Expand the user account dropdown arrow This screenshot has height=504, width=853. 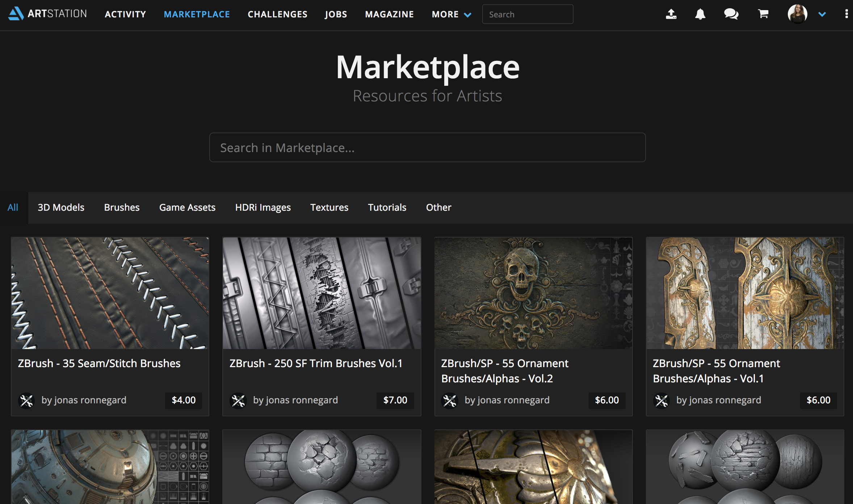[822, 14]
